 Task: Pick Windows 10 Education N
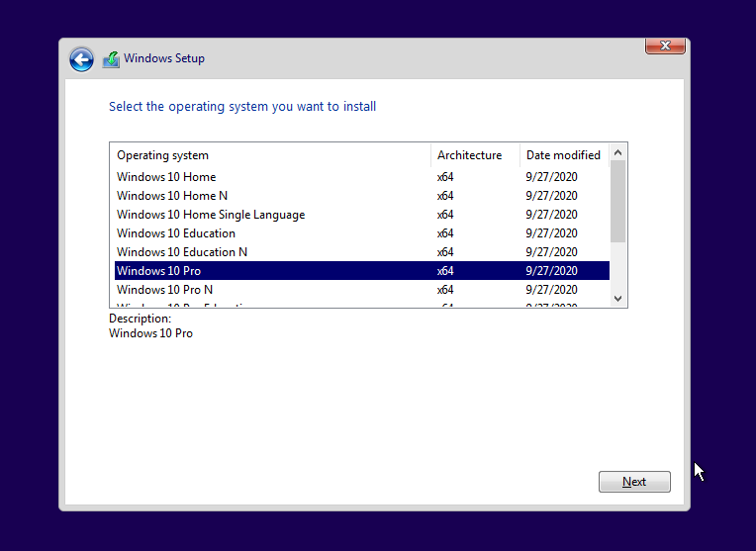361,252
